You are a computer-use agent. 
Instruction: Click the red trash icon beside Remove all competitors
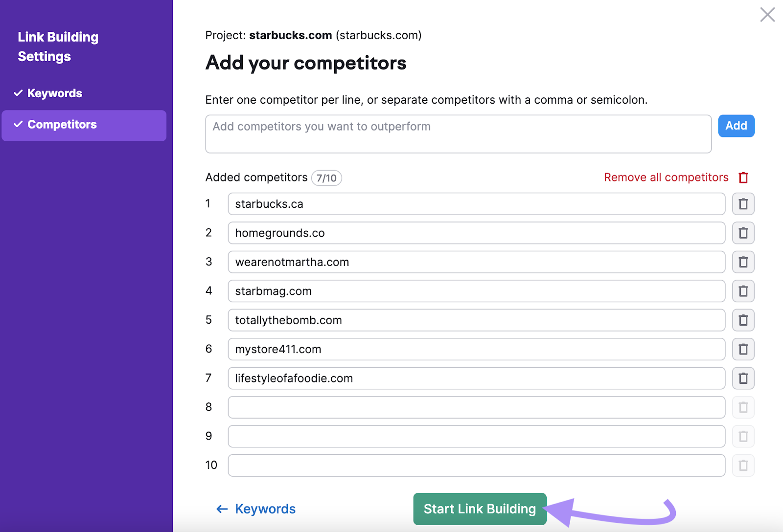coord(743,177)
